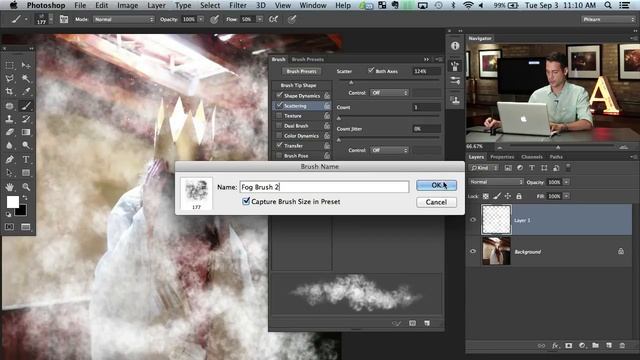Open the Window menu

313,5
